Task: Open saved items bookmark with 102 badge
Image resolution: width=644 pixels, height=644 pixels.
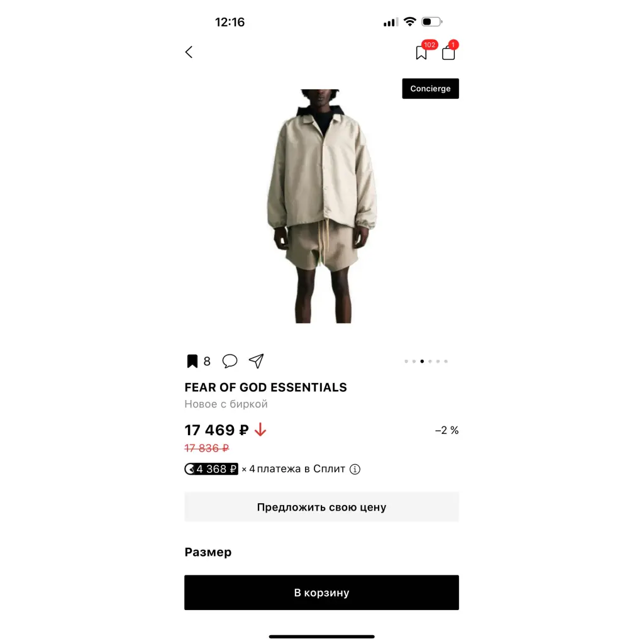Action: 422,53
